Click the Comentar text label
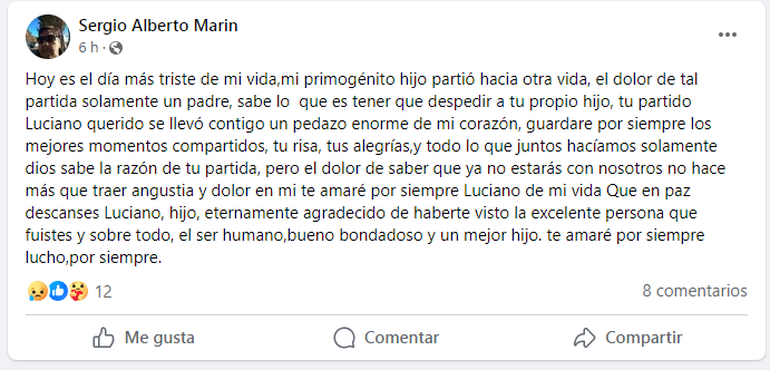This screenshot has width=770, height=370. tap(402, 338)
